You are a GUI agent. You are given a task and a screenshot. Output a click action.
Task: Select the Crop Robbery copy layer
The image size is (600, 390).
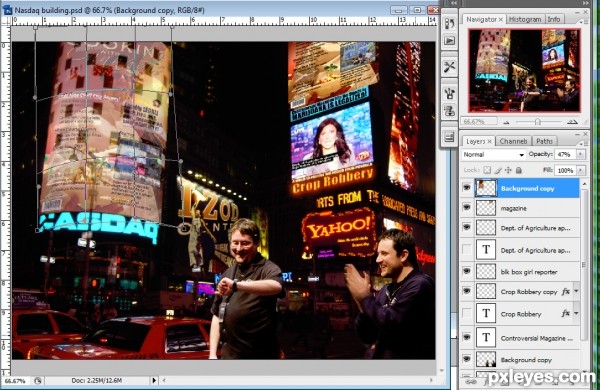[x=529, y=292]
